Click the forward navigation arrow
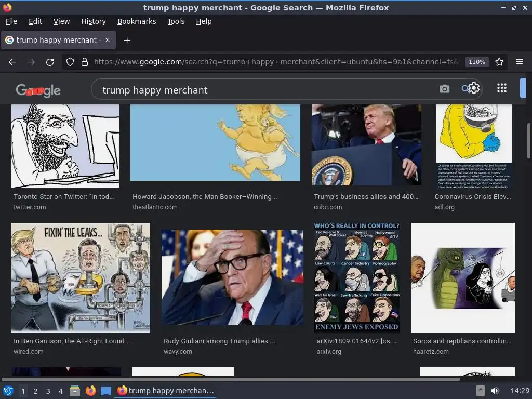 click(x=31, y=62)
